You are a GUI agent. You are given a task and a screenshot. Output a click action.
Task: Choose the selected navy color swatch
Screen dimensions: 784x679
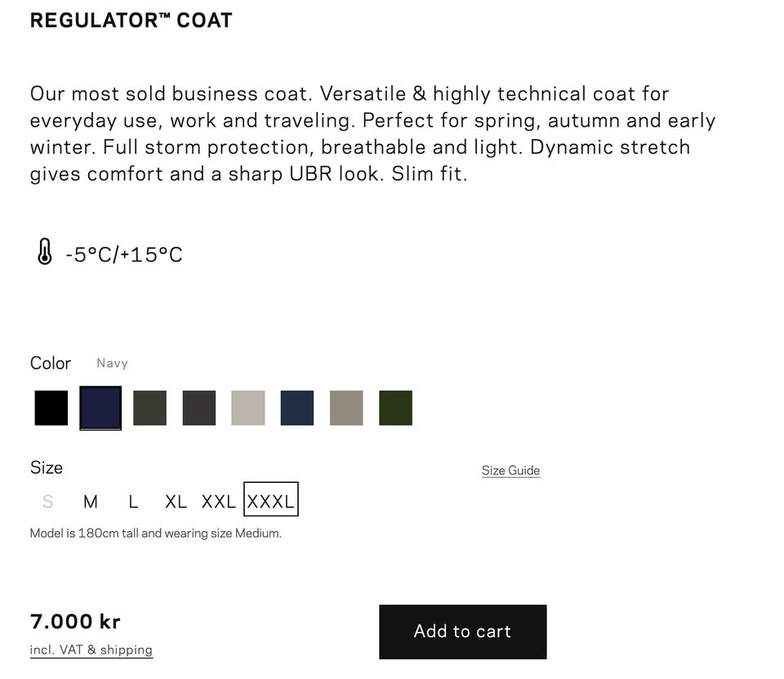(x=100, y=408)
